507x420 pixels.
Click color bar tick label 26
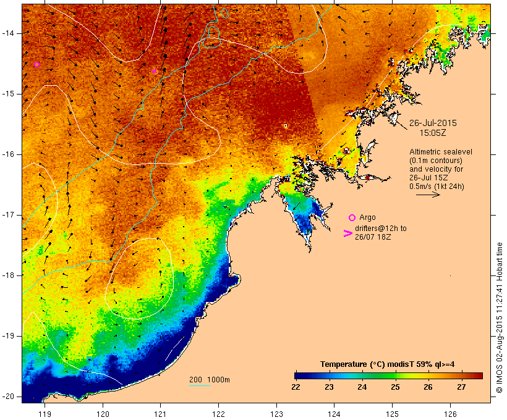tap(428, 387)
